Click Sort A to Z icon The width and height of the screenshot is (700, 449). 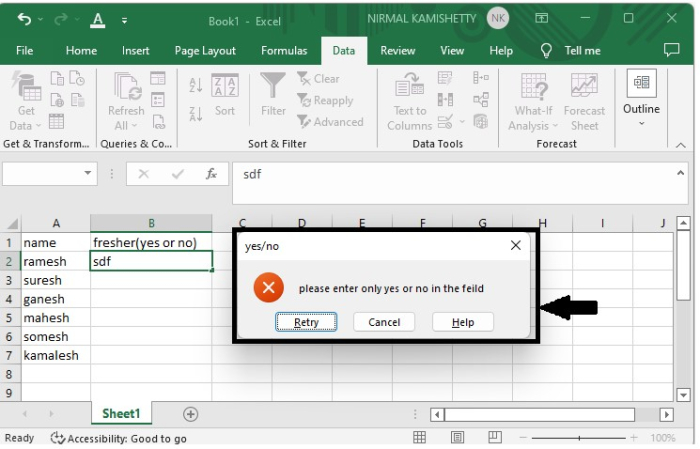[196, 84]
